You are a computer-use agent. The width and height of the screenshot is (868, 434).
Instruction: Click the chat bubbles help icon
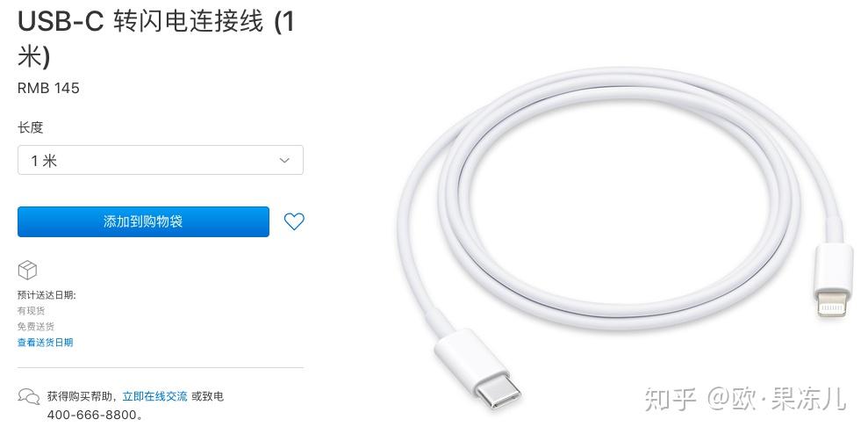tap(29, 396)
